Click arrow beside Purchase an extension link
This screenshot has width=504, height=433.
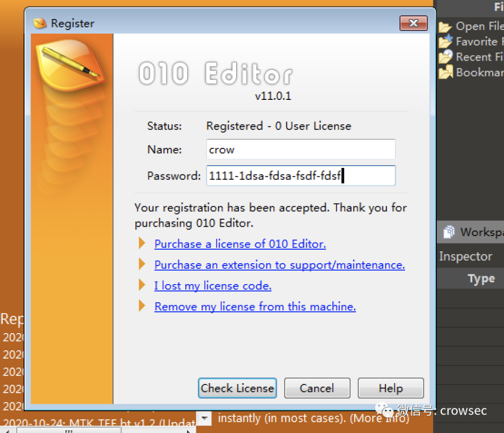click(x=142, y=264)
